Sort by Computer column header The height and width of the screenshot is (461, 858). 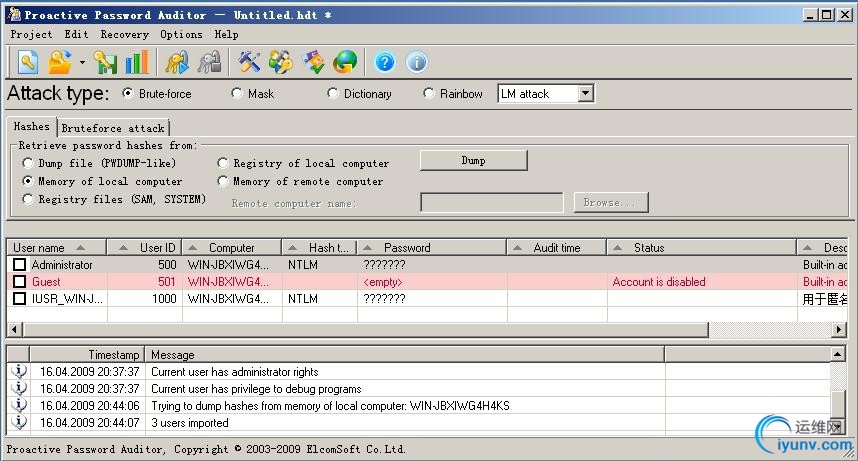(232, 247)
